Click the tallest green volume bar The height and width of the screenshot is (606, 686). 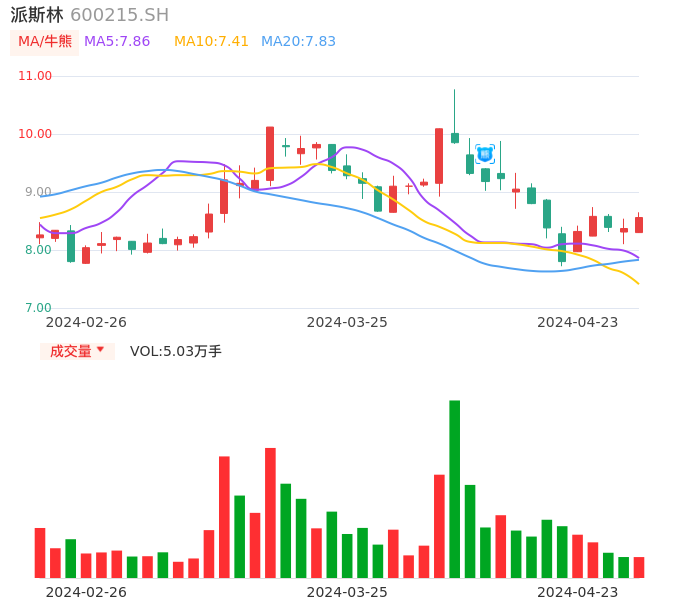click(455, 488)
